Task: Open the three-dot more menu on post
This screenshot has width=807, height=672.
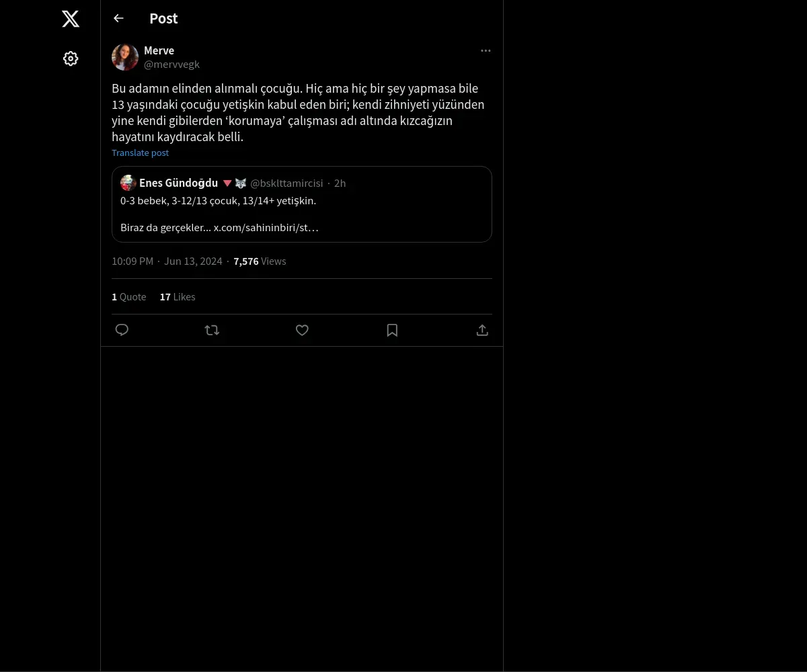Action: pyautogui.click(x=486, y=50)
